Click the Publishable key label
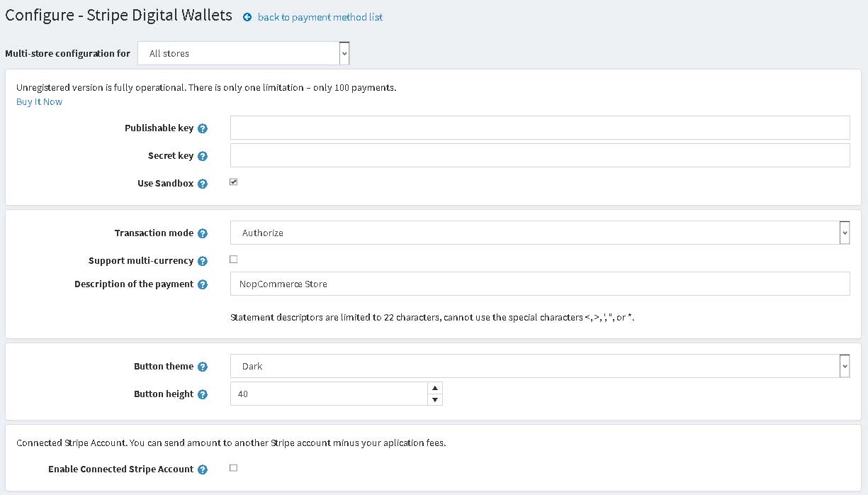 tap(159, 128)
